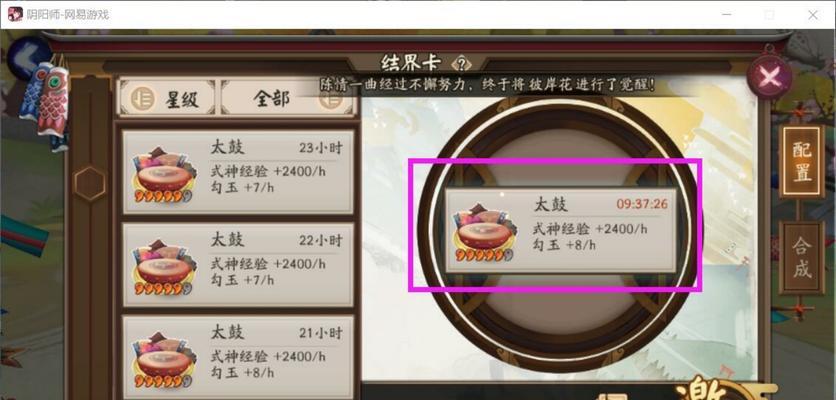Select the 星级 sort option
Screen dimensions: 836x400
coord(167,99)
